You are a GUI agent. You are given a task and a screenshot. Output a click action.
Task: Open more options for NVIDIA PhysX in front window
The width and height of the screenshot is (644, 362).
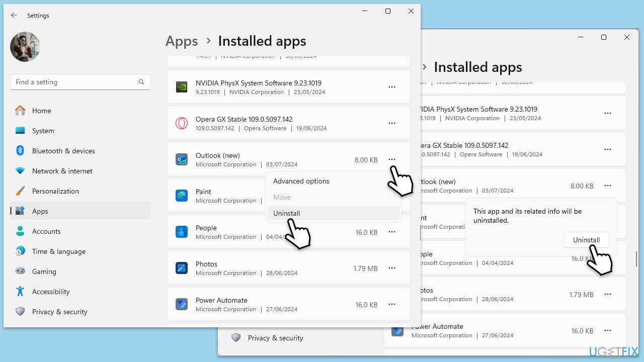point(392,87)
